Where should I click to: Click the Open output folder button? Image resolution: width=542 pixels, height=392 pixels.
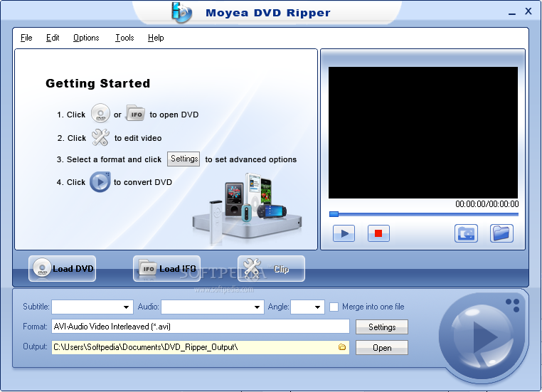382,348
